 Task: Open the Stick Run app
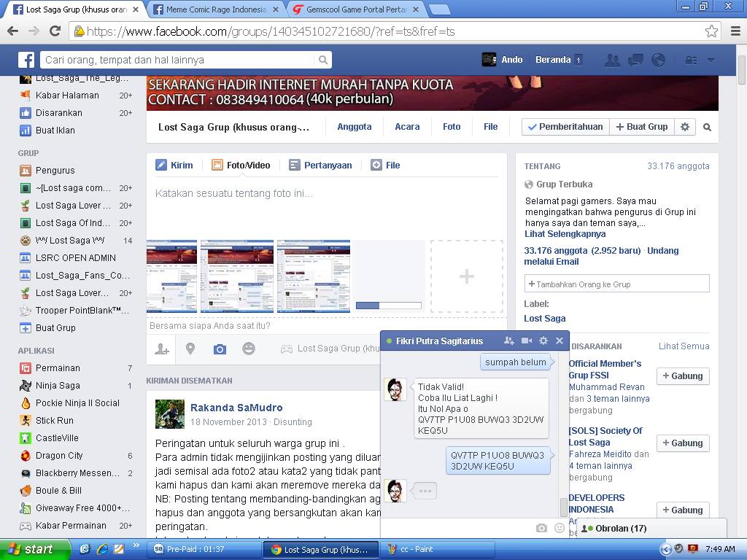54,421
